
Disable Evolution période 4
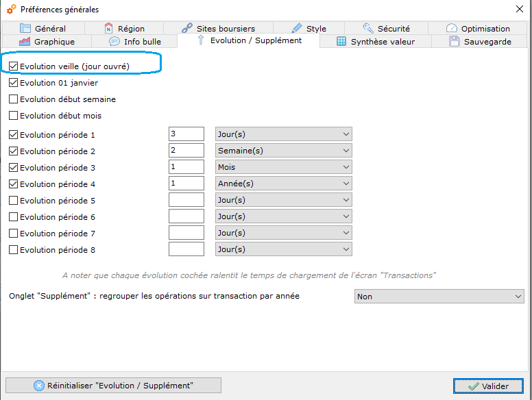(13, 184)
